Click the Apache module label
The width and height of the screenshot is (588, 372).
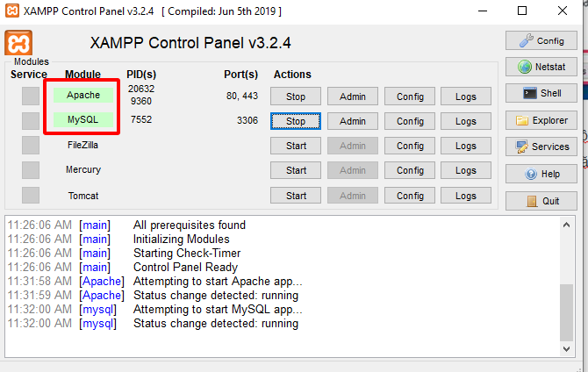click(x=83, y=95)
